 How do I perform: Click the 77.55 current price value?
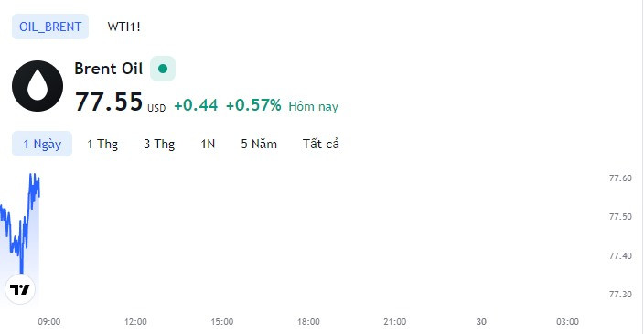(x=109, y=102)
